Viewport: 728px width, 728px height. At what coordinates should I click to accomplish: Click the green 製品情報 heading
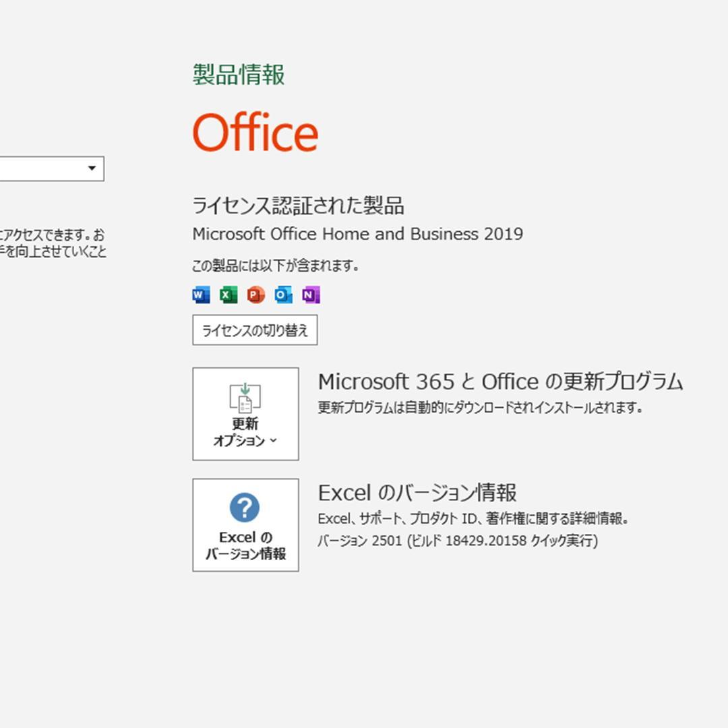(239, 76)
